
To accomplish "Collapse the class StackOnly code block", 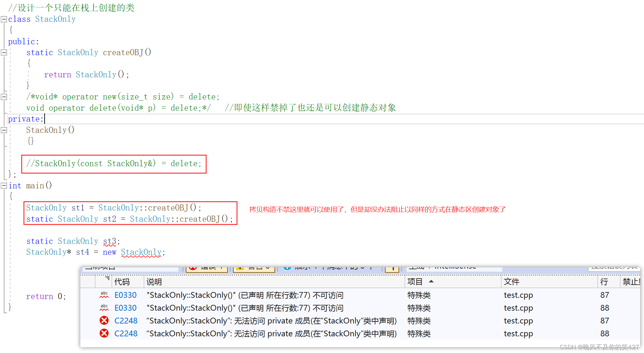I will point(4,19).
